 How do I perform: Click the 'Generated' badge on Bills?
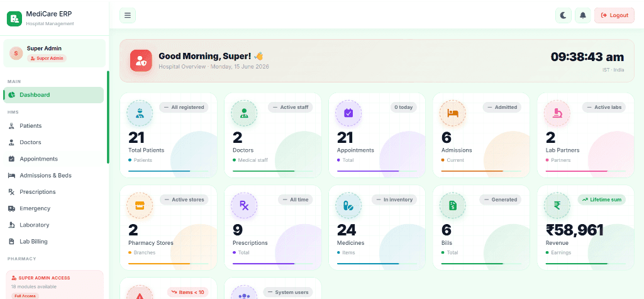[x=500, y=200]
